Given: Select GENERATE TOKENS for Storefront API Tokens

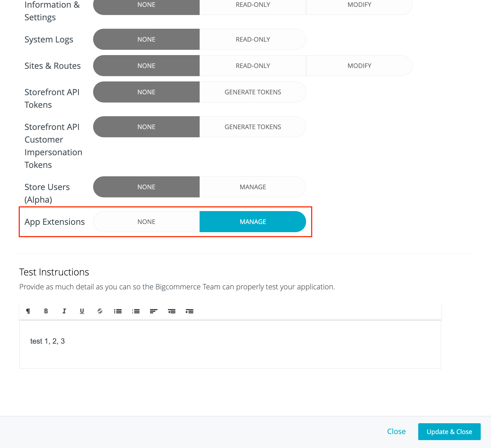Looking at the screenshot, I should pyautogui.click(x=252, y=92).
